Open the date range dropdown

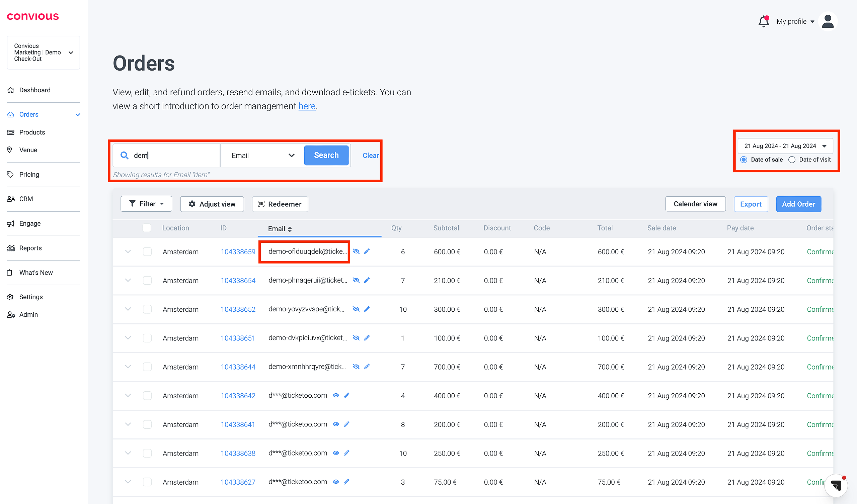pyautogui.click(x=785, y=146)
